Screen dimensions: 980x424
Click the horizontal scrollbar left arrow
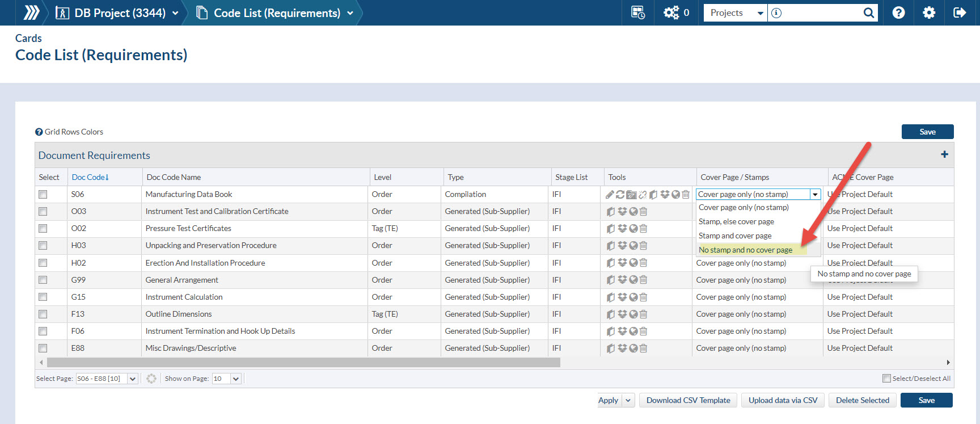click(41, 362)
